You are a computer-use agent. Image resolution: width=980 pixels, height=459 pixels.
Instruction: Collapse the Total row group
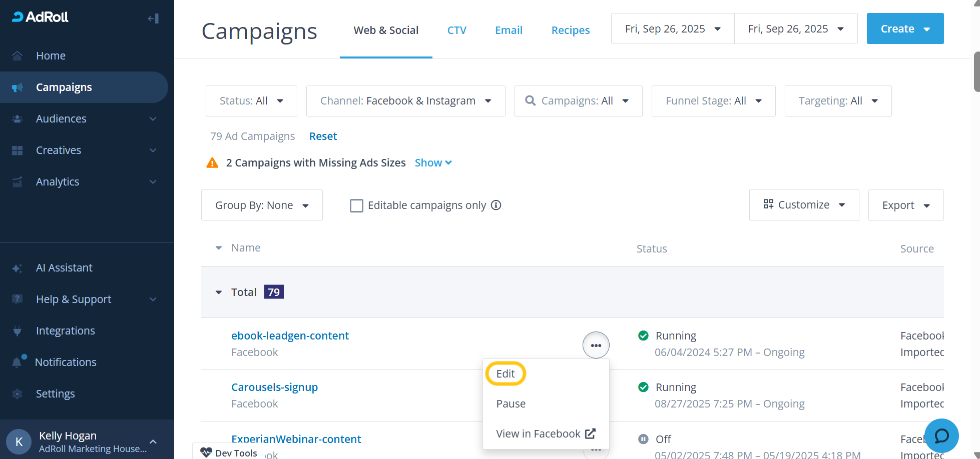pyautogui.click(x=218, y=292)
